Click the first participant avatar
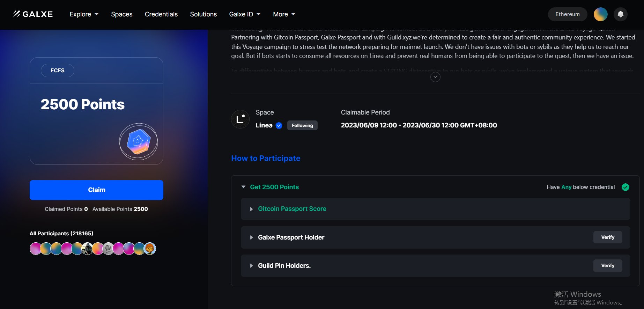Screen dimensions: 644x309 click(35, 249)
